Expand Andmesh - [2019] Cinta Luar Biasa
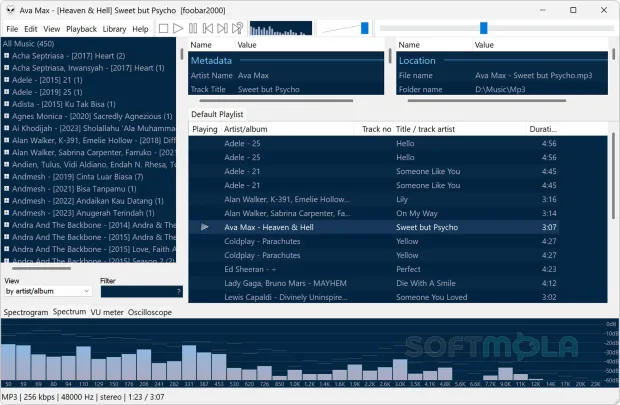The height and width of the screenshot is (405, 620). (6, 176)
